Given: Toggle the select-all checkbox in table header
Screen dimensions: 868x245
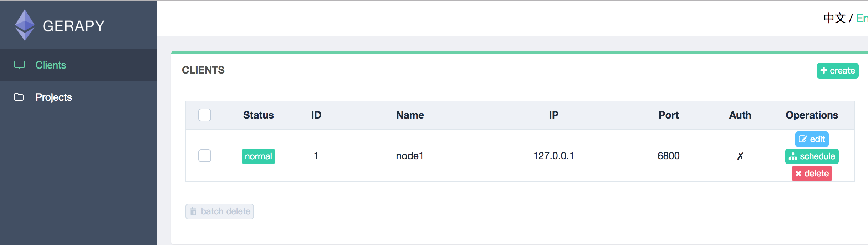Looking at the screenshot, I should (205, 115).
